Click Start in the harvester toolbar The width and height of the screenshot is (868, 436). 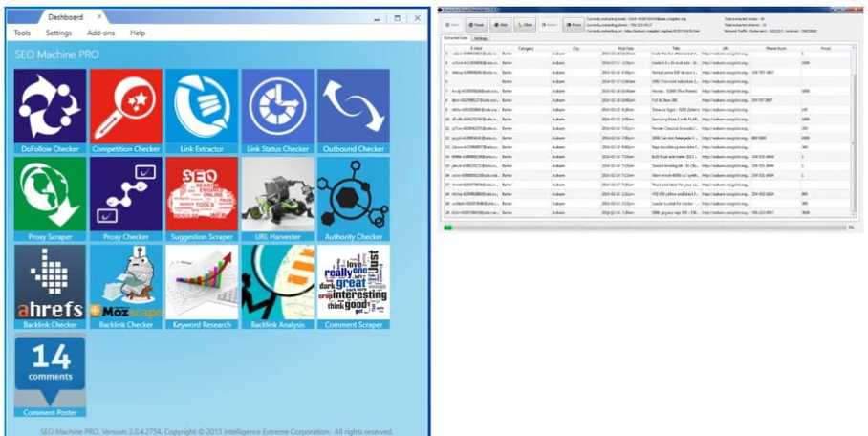coord(452,24)
